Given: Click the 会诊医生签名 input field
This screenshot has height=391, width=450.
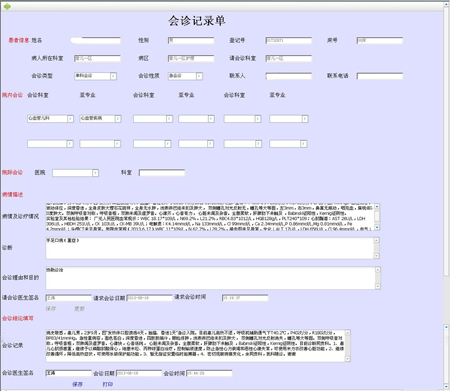Looking at the screenshot, I should [x=68, y=373].
